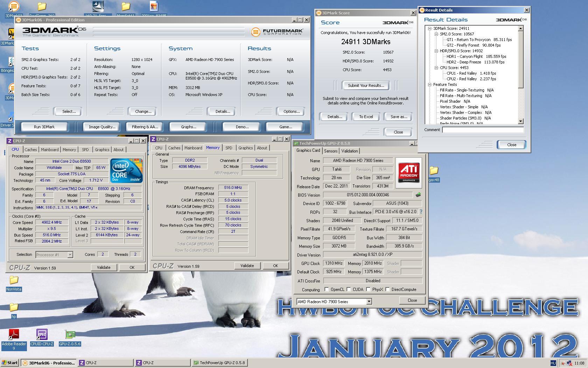The height and width of the screenshot is (368, 588).
Task: Click the Result Details scrollbar thumb
Action: (521, 60)
